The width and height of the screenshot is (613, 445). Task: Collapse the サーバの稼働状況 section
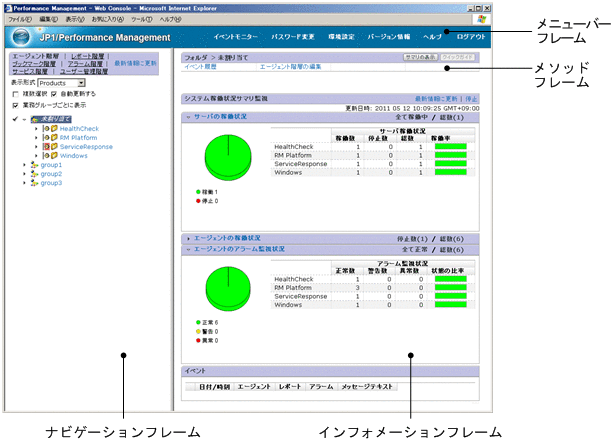point(188,117)
